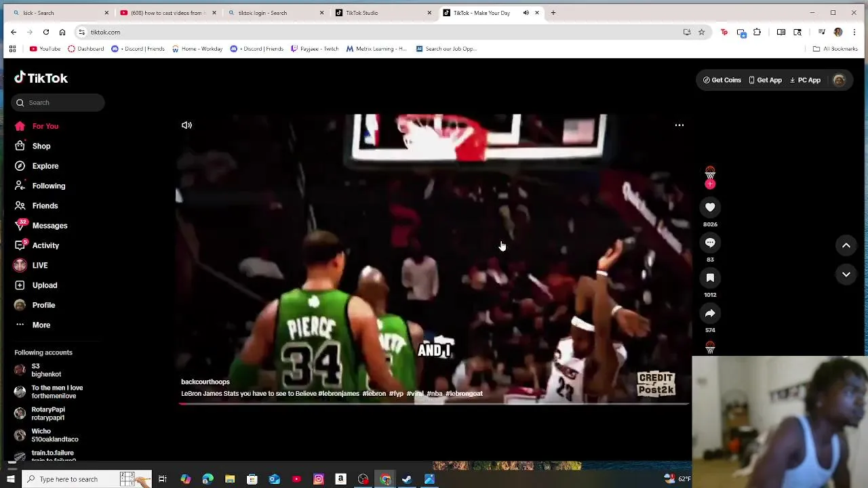Click the #fyp hashtag in the caption
The height and width of the screenshot is (488, 868).
pyautogui.click(x=396, y=393)
